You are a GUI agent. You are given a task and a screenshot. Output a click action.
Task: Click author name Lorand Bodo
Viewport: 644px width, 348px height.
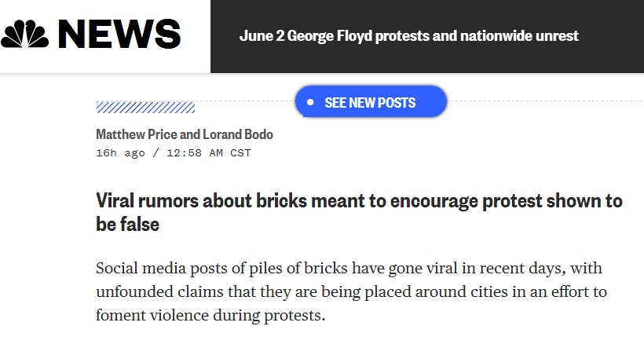236,134
